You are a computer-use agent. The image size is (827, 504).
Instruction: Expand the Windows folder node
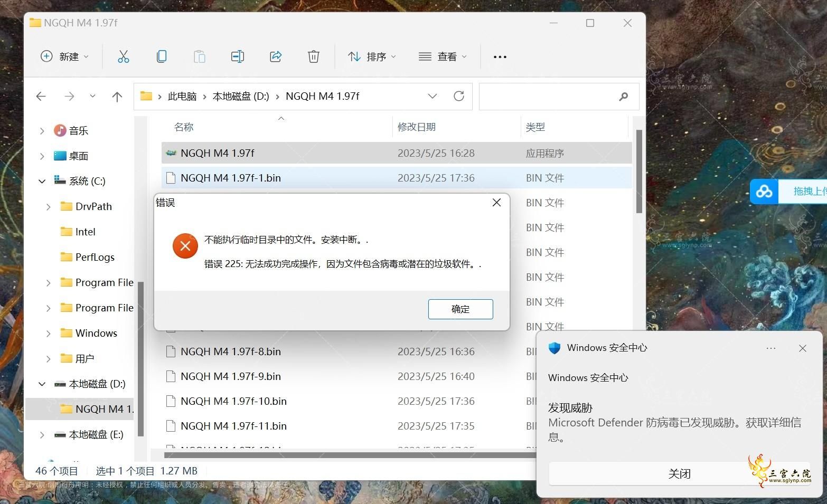[x=49, y=334]
